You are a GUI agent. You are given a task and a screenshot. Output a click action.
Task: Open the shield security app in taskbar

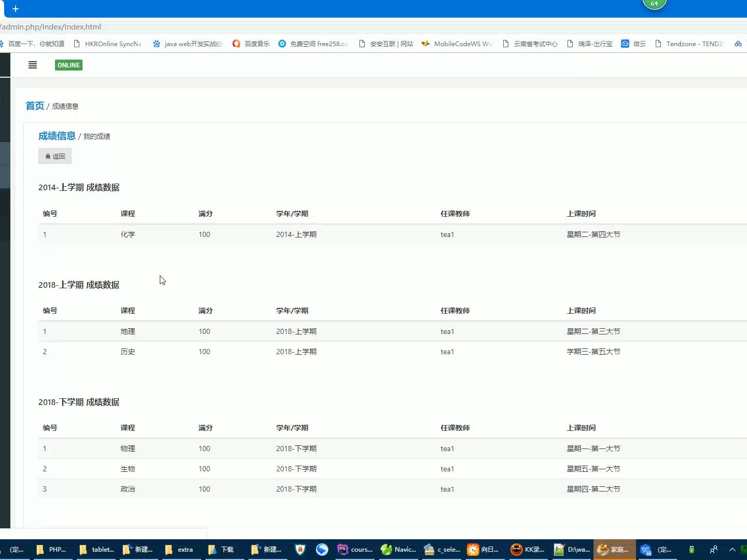click(x=300, y=550)
